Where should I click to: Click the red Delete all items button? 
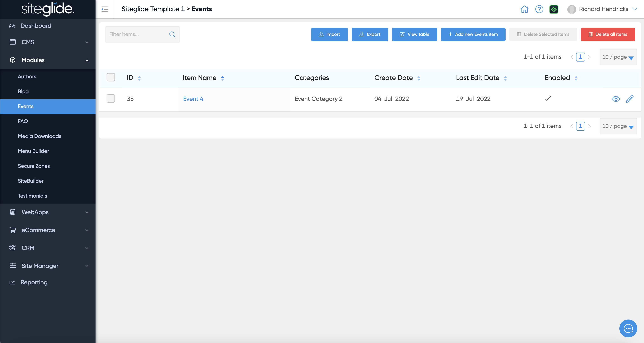(607, 34)
